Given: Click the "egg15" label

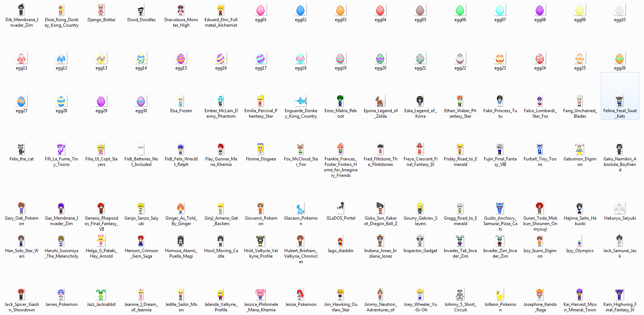Looking at the screenshot, I should coord(181,68).
